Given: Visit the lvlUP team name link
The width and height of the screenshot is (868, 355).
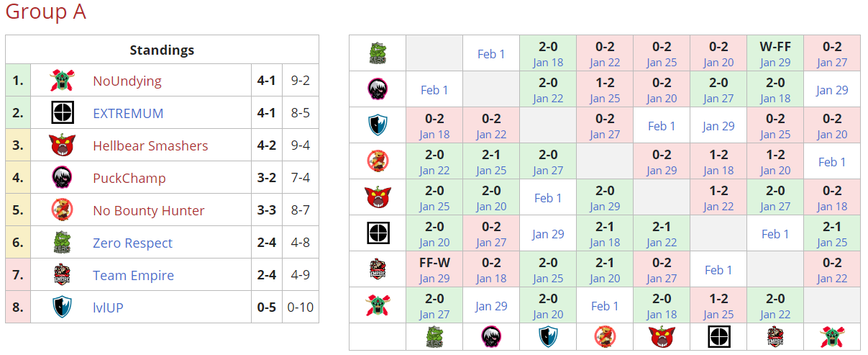Looking at the screenshot, I should 108,307.
